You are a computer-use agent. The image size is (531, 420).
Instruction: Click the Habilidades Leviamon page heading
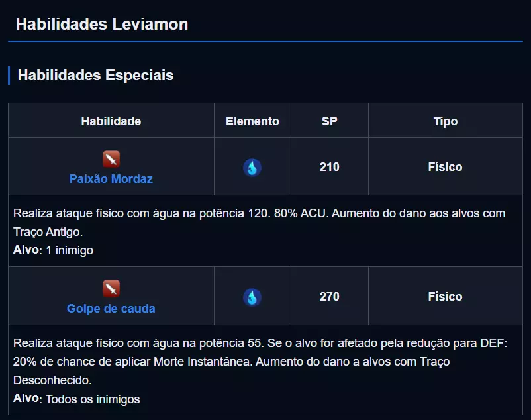[102, 25]
